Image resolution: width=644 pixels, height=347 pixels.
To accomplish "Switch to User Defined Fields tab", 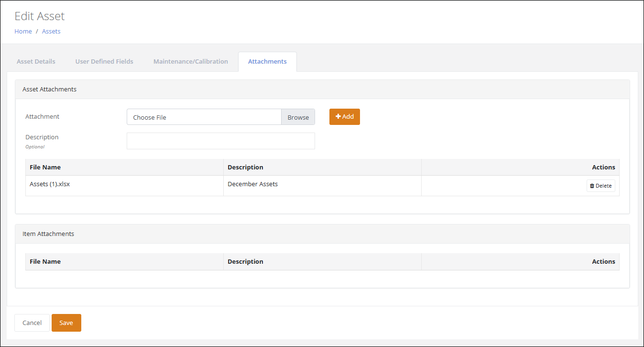I will pyautogui.click(x=104, y=61).
